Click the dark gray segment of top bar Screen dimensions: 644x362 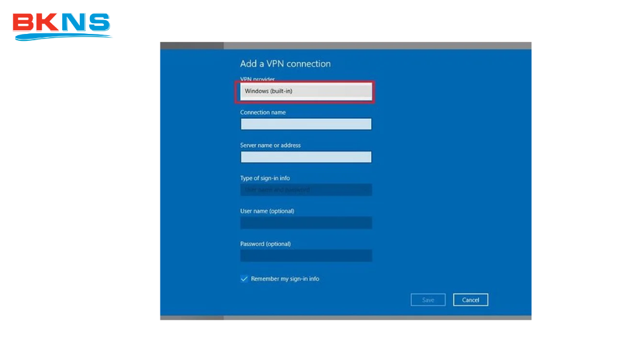pos(192,45)
